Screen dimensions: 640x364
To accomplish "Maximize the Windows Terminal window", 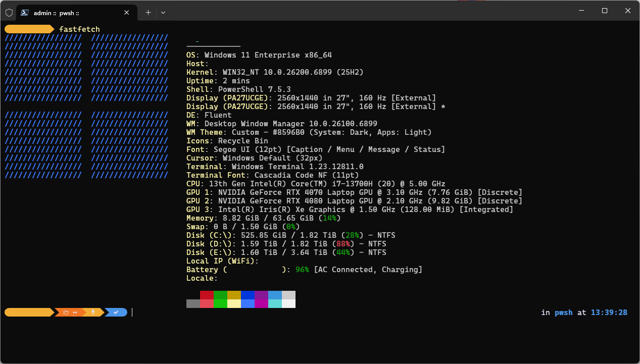I will 604,11.
